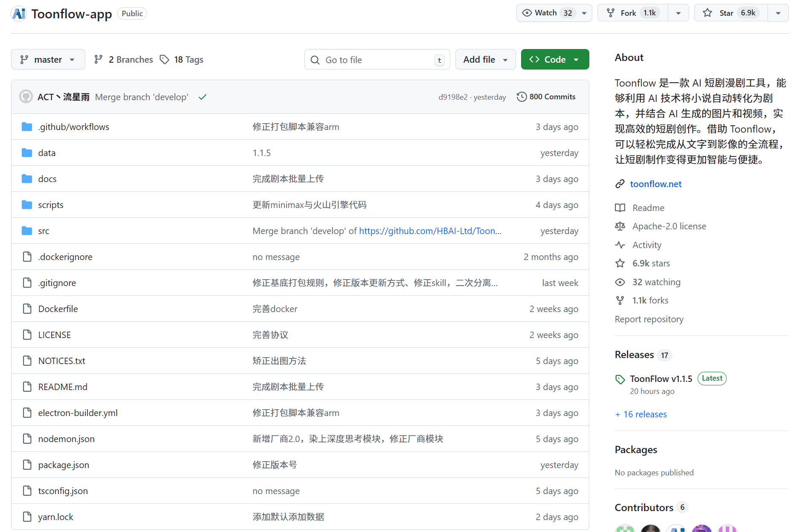Click the green commit status checkmark

coord(203,97)
